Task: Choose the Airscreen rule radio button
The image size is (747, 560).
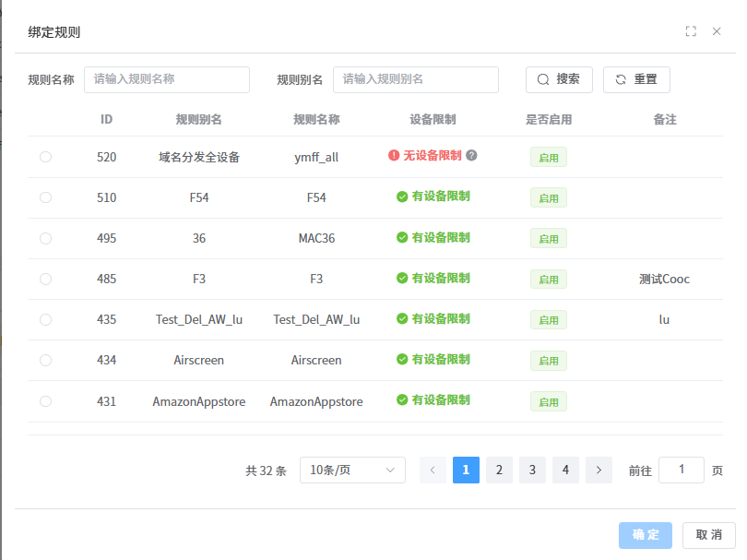Action: coord(46,360)
